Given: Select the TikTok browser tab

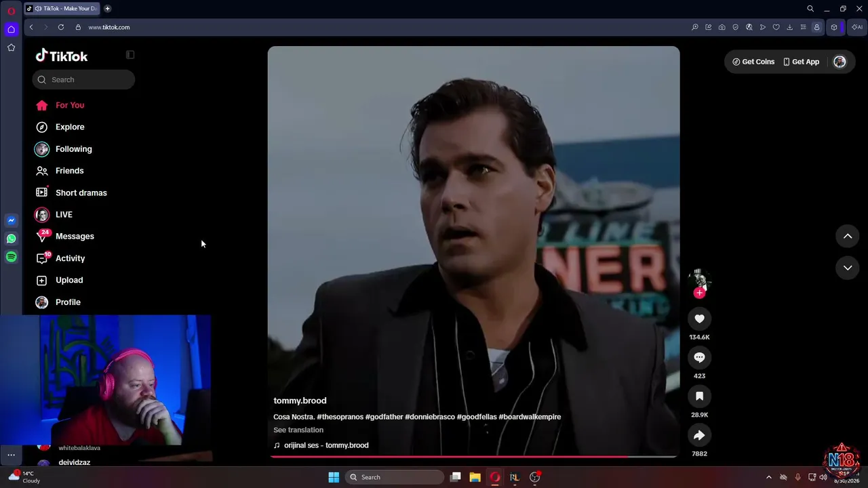Looking at the screenshot, I should (x=62, y=9).
